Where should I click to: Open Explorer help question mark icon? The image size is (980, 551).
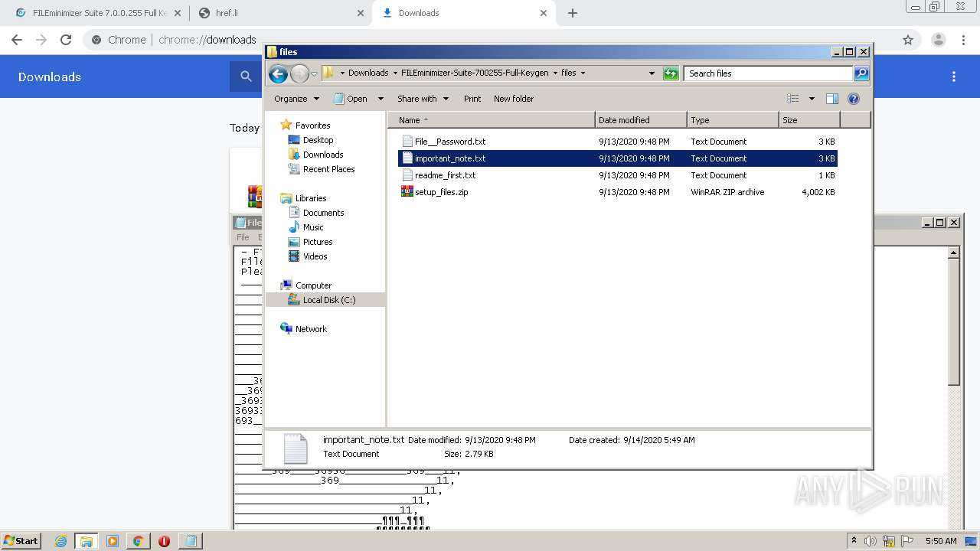[854, 99]
